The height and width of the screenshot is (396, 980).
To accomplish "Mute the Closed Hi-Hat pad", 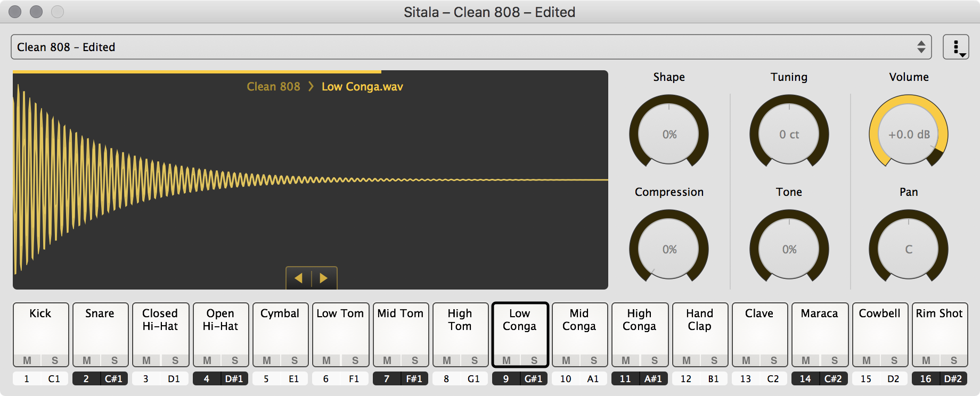I will coord(146,360).
